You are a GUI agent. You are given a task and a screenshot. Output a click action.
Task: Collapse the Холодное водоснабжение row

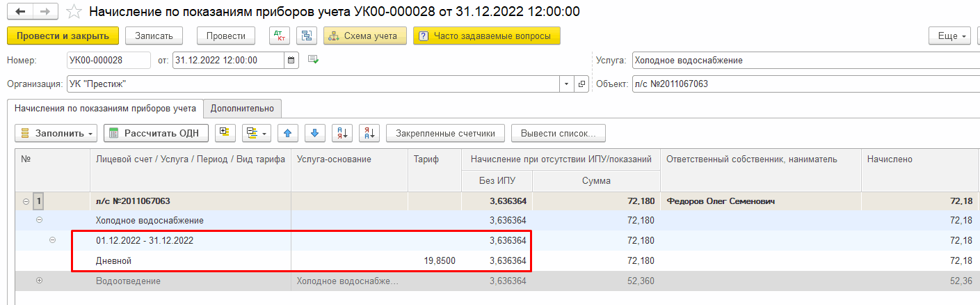pyautogui.click(x=39, y=220)
